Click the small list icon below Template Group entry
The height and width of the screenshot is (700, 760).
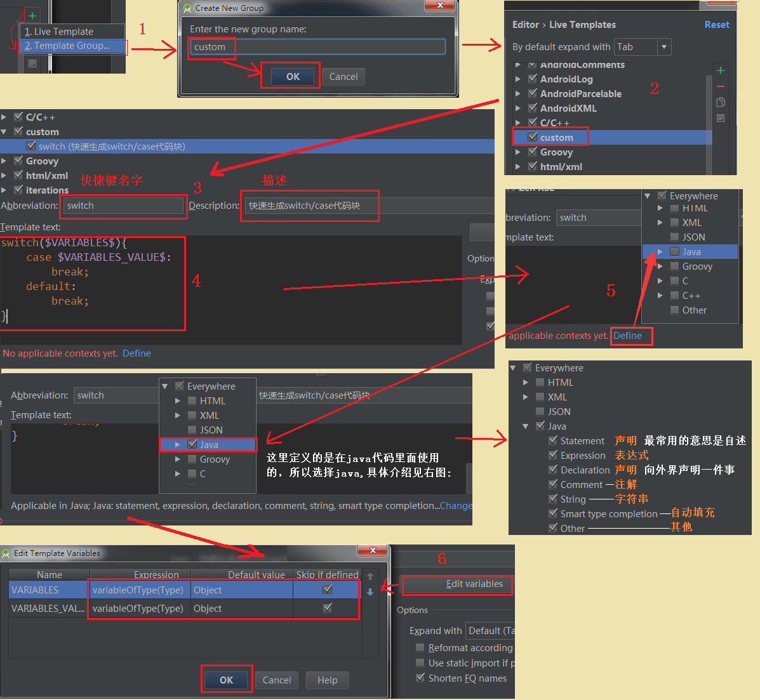[x=32, y=63]
